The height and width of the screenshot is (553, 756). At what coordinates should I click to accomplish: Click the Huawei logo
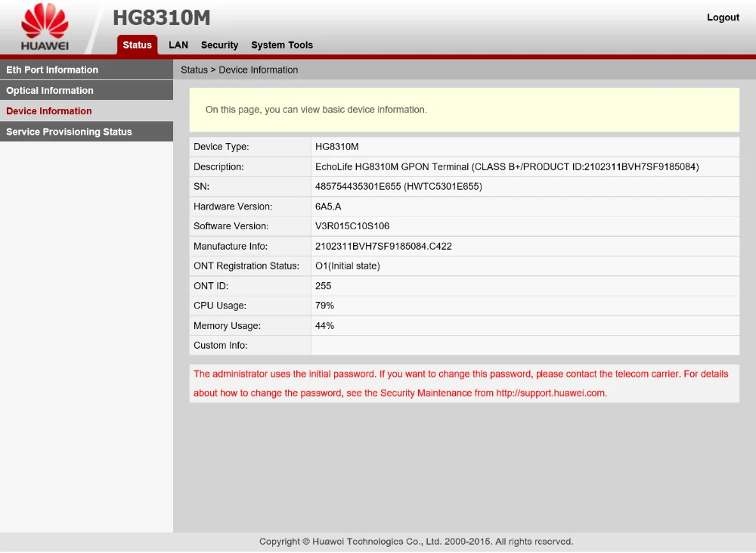45,29
